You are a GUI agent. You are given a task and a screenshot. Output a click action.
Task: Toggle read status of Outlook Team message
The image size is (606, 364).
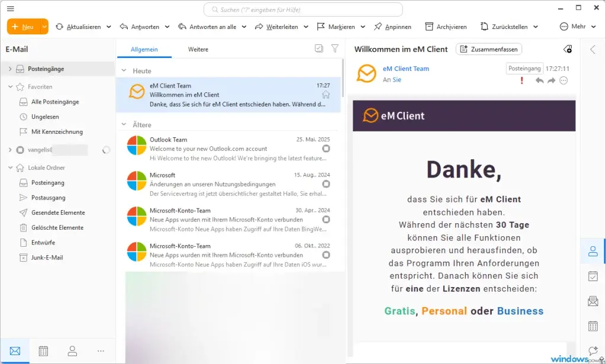tap(326, 149)
